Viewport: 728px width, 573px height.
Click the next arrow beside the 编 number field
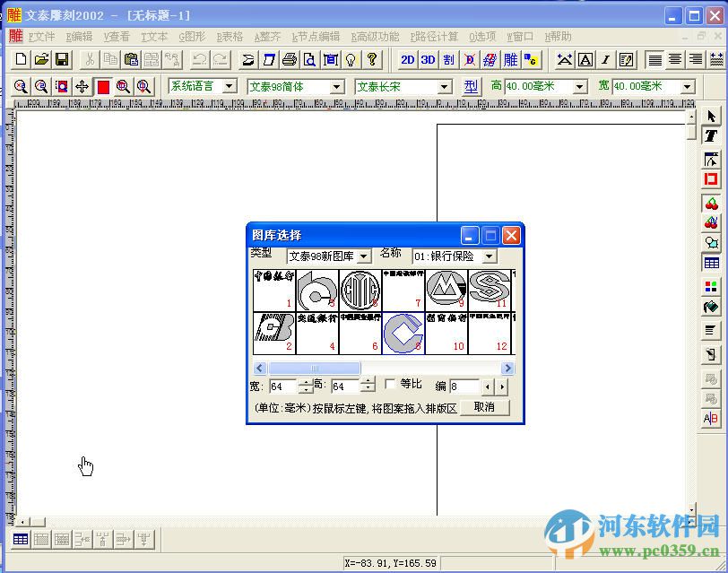click(502, 386)
